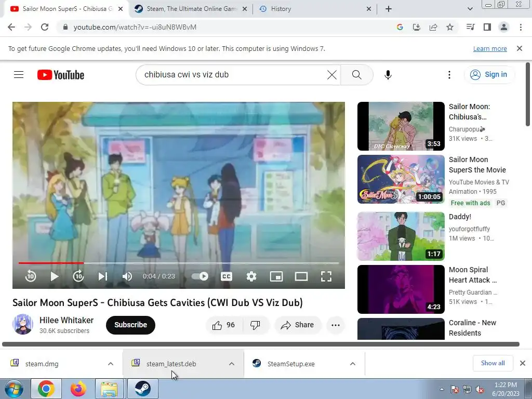Image resolution: width=532 pixels, height=399 pixels.
Task: Mute the video volume
Action: tap(127, 276)
